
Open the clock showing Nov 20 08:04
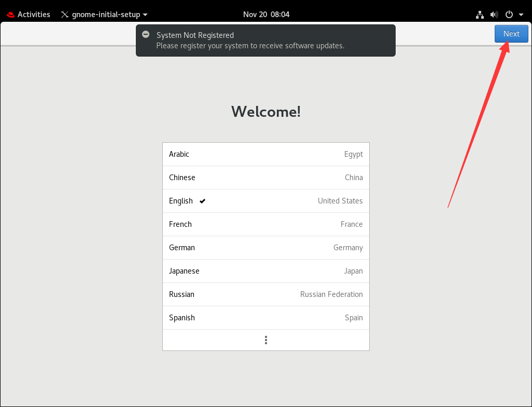tap(266, 14)
